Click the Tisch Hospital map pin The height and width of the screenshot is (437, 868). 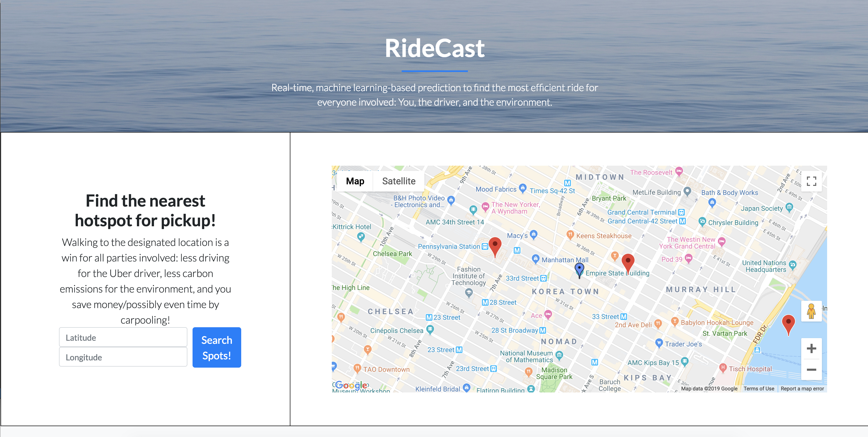(x=723, y=368)
